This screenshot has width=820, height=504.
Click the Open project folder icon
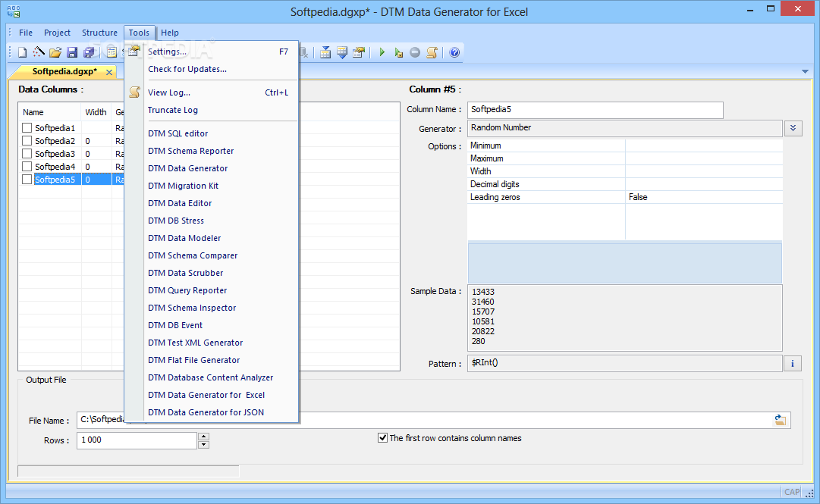(x=55, y=52)
